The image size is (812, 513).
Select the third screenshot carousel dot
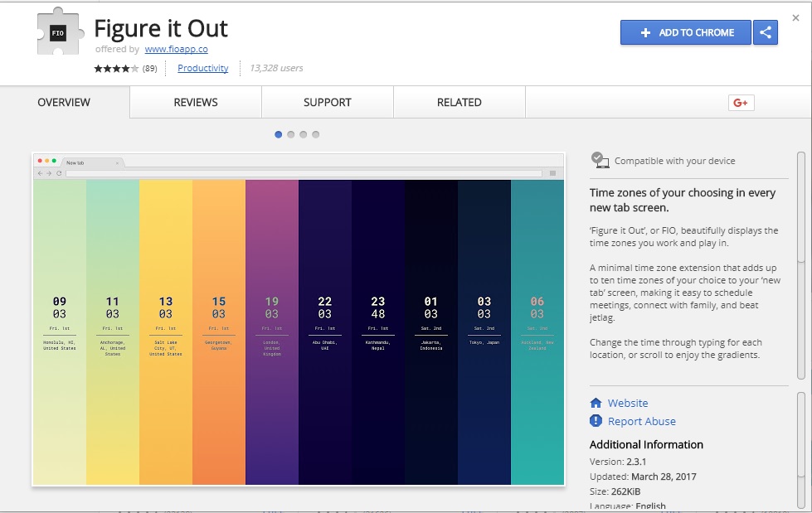point(303,134)
